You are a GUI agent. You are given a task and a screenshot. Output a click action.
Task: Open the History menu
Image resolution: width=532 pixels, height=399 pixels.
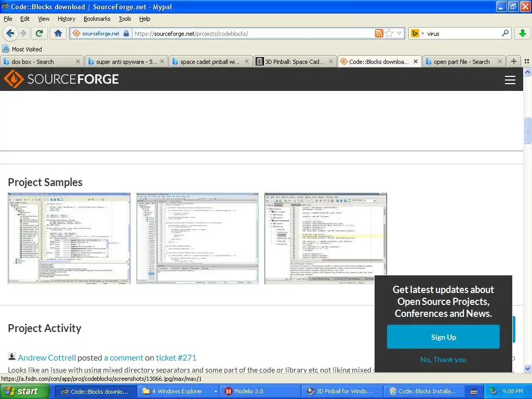[x=66, y=19]
